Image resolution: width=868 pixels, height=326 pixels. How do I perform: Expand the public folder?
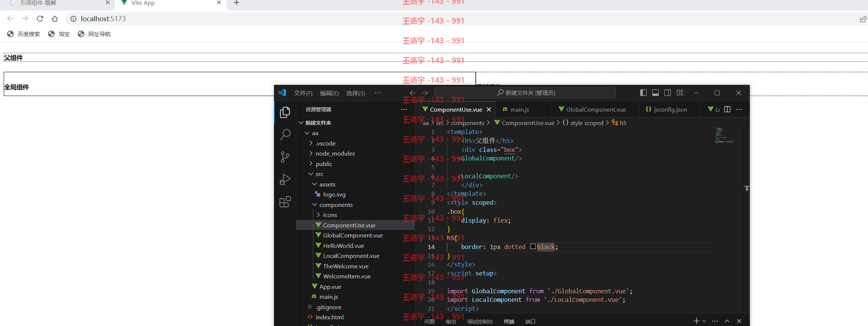point(311,164)
